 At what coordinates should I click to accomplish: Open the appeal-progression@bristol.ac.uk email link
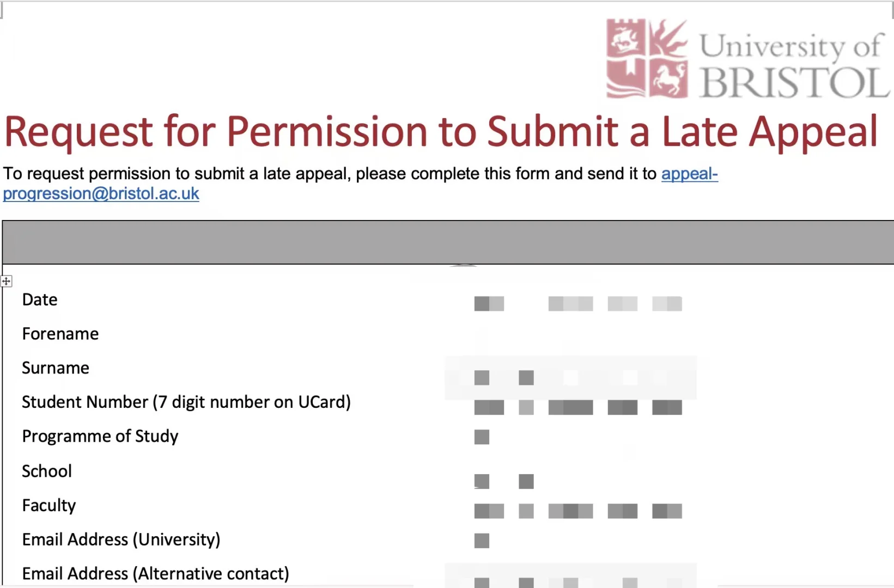(361, 183)
